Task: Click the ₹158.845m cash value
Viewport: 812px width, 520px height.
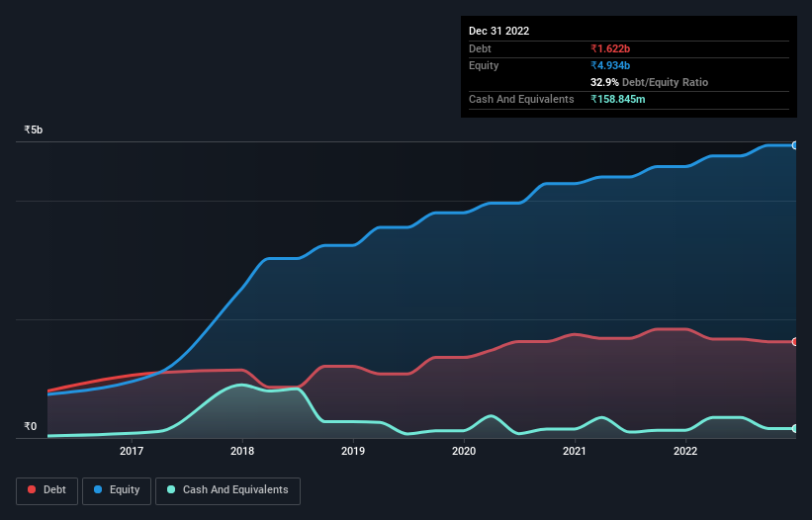Action: [x=618, y=99]
